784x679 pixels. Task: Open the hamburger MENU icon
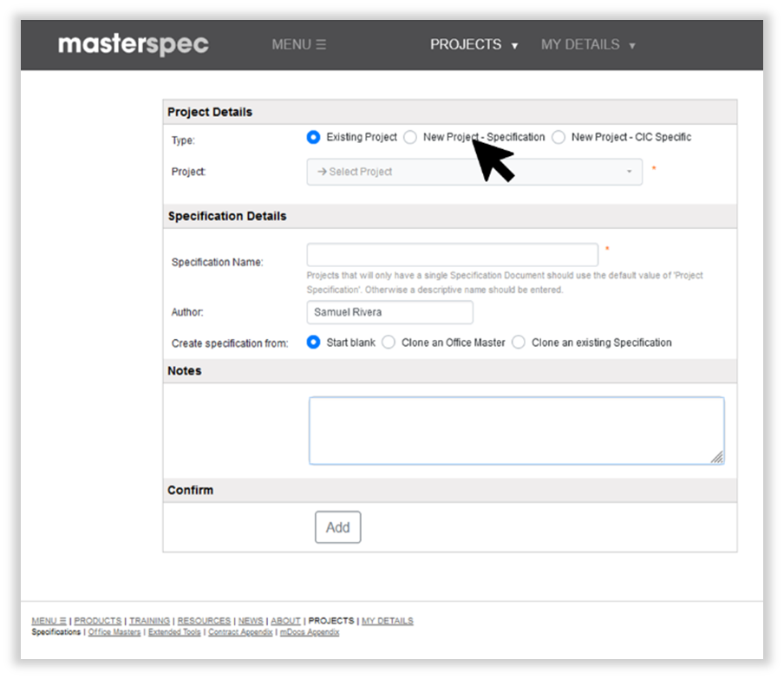point(319,43)
